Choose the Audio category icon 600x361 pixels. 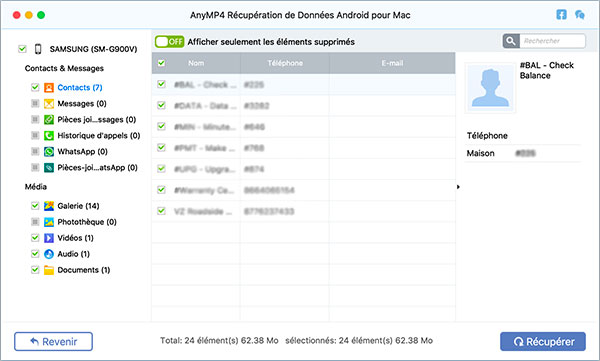point(49,254)
